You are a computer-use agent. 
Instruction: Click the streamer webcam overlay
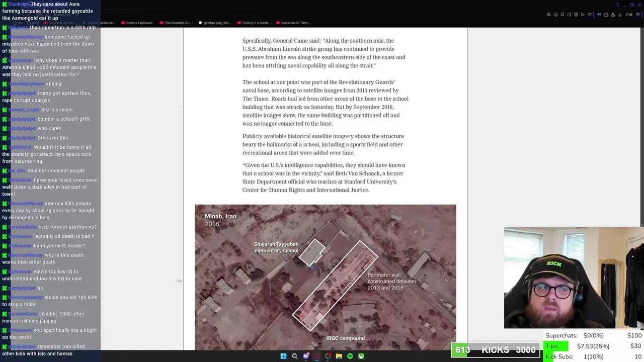coord(574,278)
